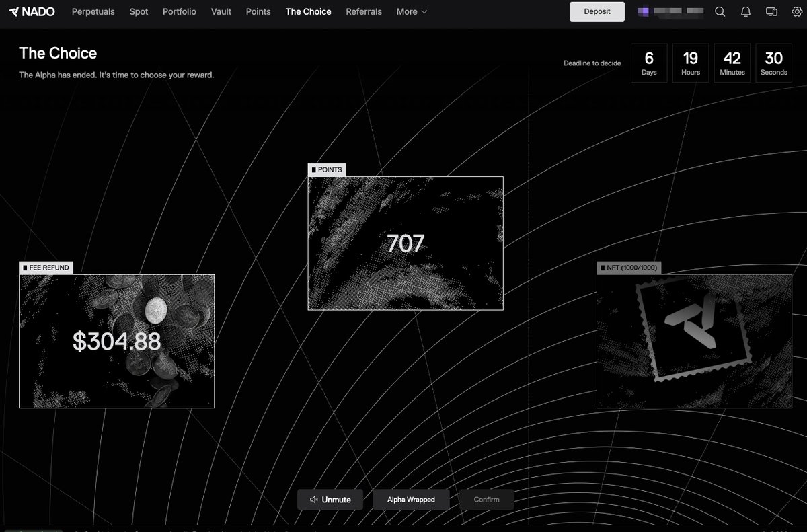Click the Deadline to decide text
This screenshot has width=807, height=532.
(x=592, y=63)
